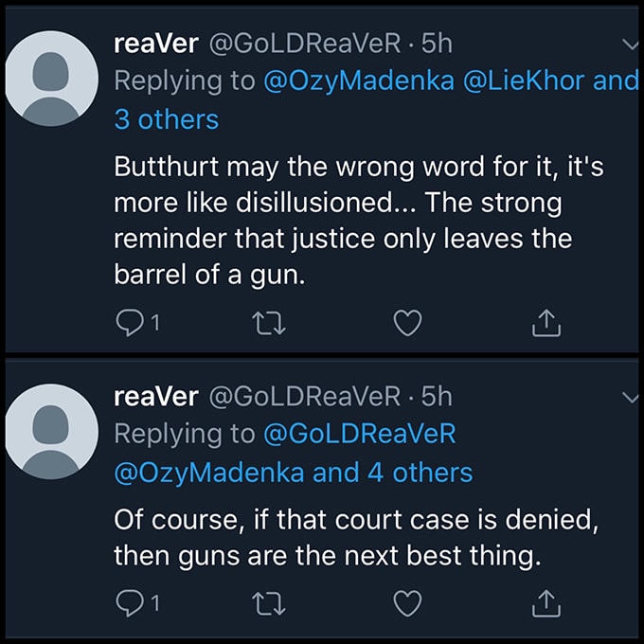Show the "3 others" recipients
This screenshot has width=644, height=644.
point(166,119)
